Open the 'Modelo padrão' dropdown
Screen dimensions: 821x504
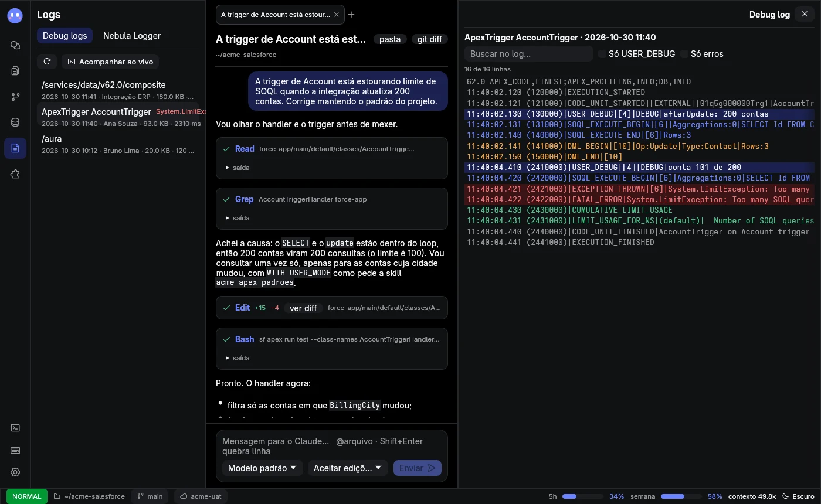pos(262,468)
